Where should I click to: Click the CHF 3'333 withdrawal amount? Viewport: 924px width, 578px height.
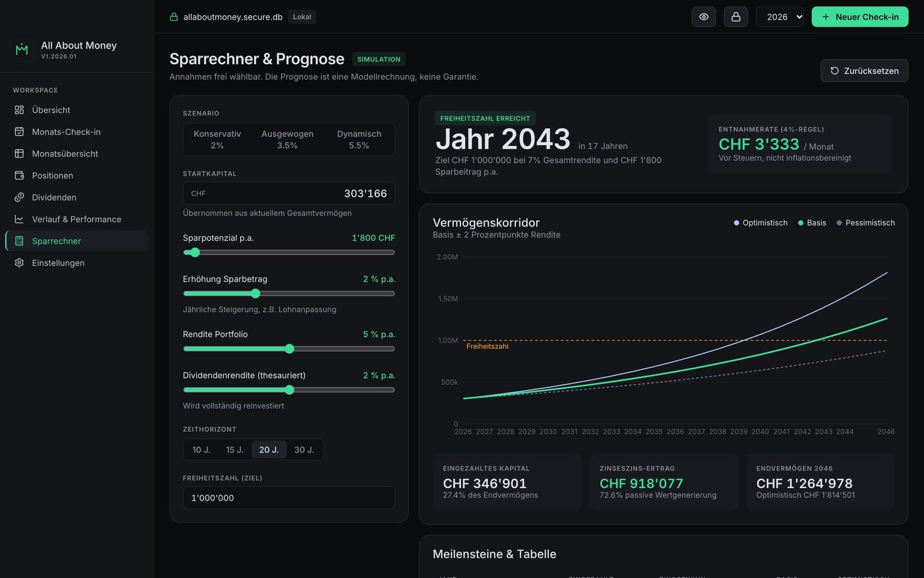(x=759, y=144)
